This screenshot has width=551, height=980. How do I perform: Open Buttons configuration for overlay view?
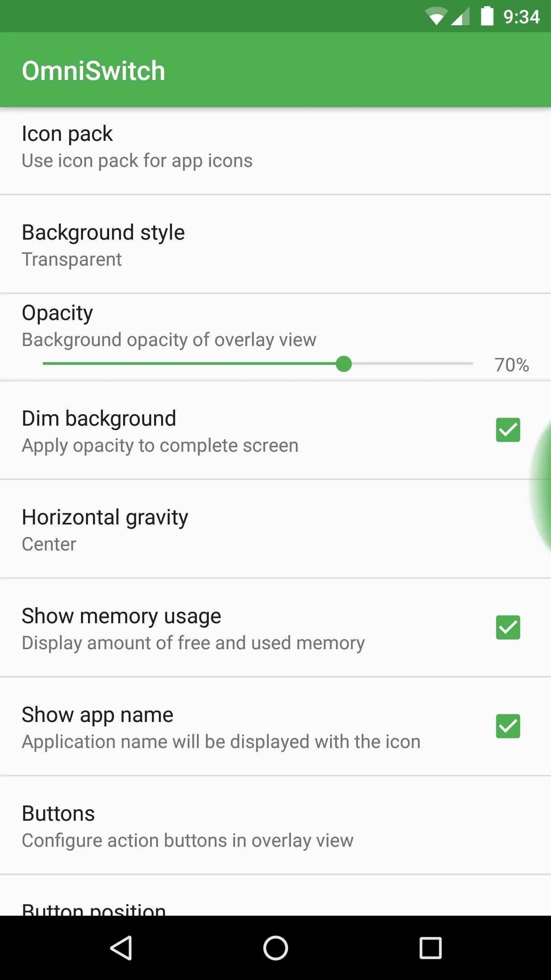[275, 825]
